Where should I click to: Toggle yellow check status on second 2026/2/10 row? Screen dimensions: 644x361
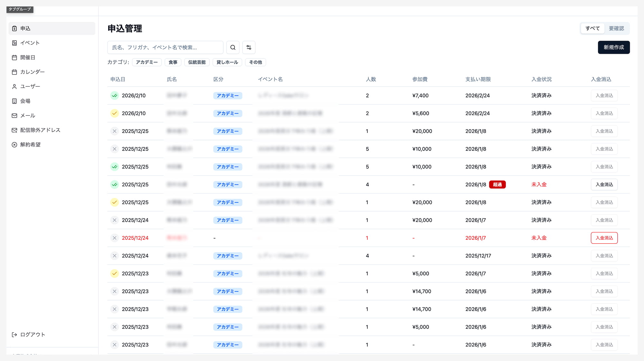coord(114,113)
